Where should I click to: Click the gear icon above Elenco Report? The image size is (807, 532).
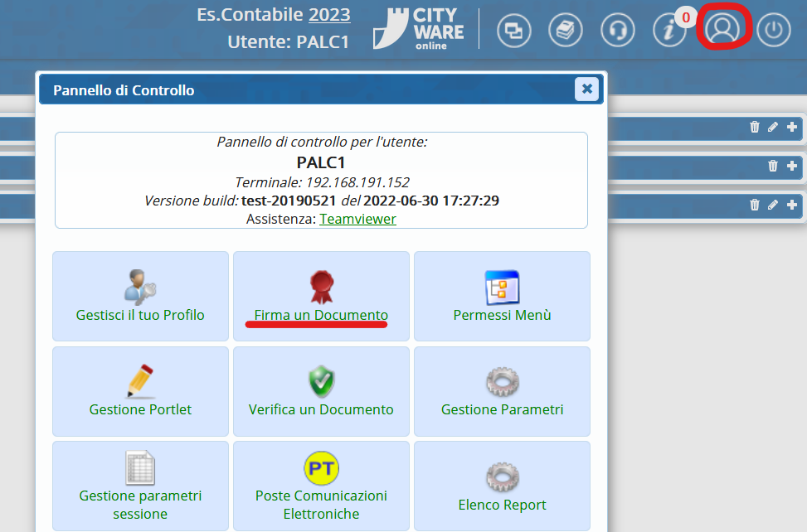point(503,477)
